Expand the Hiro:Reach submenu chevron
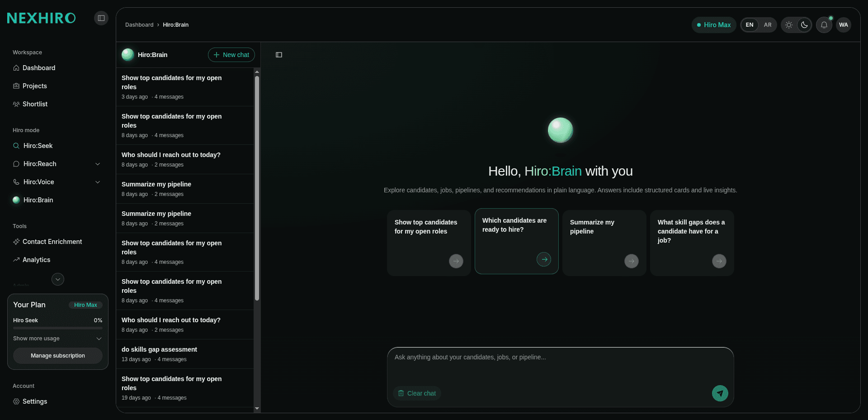Image resolution: width=868 pixels, height=420 pixels. coord(98,164)
